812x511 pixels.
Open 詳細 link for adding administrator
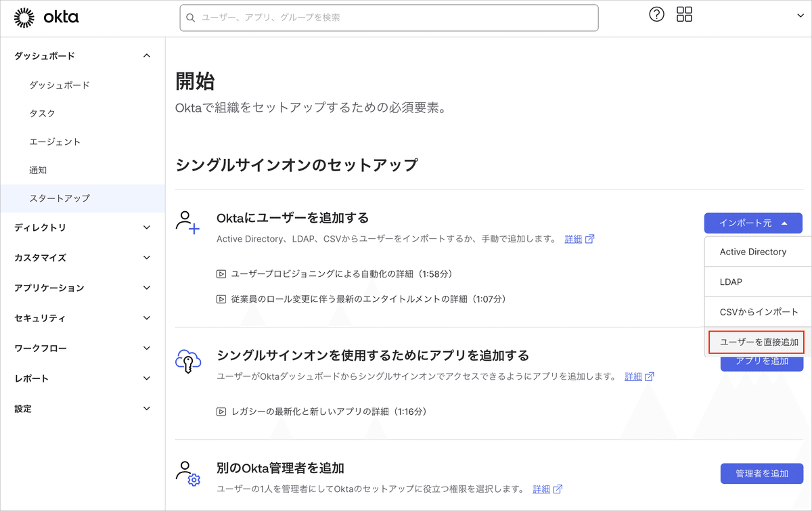(x=541, y=489)
